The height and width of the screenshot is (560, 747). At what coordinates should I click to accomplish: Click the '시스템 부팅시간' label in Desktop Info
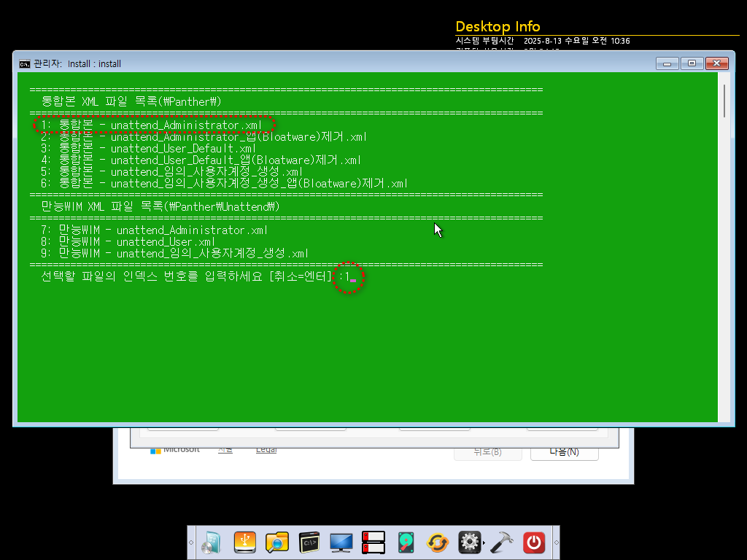484,41
